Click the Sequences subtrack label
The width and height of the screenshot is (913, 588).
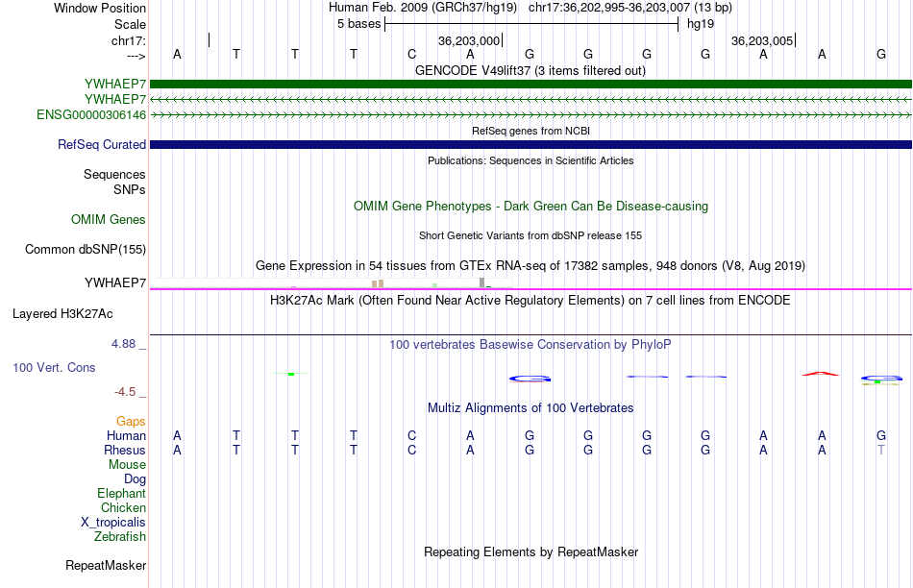tap(114, 175)
